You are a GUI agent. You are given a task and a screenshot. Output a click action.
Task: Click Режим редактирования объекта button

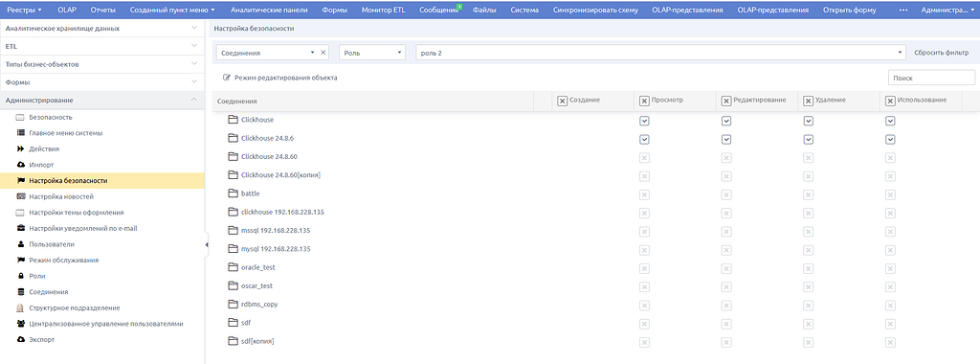point(280,79)
